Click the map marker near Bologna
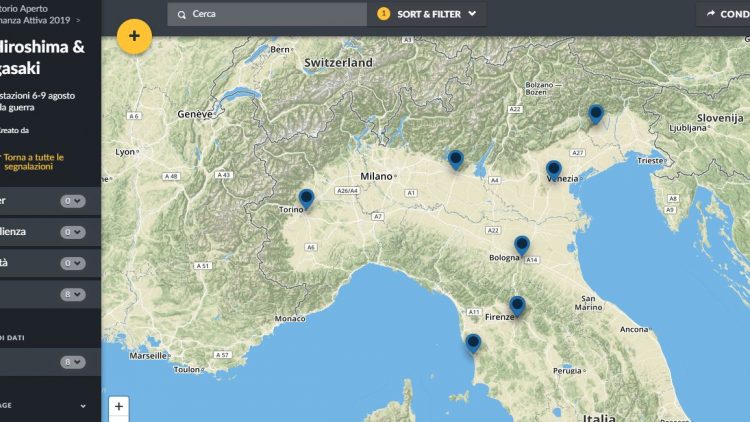This screenshot has width=750, height=422. [x=522, y=245]
